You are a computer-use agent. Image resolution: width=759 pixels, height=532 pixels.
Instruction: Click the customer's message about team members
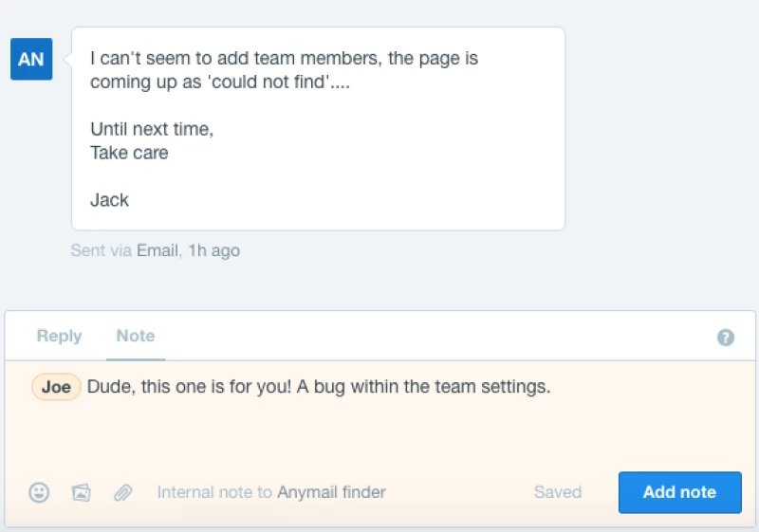coord(284,70)
